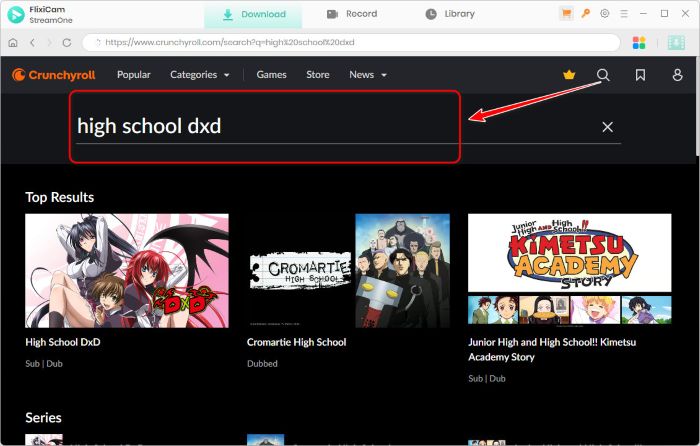This screenshot has height=446, width=700.
Task: Click the Crunchyroll premium crown icon
Action: (x=569, y=75)
